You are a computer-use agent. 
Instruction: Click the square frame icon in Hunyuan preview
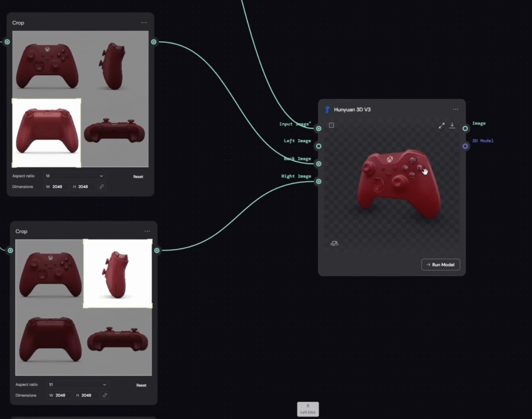tap(331, 125)
